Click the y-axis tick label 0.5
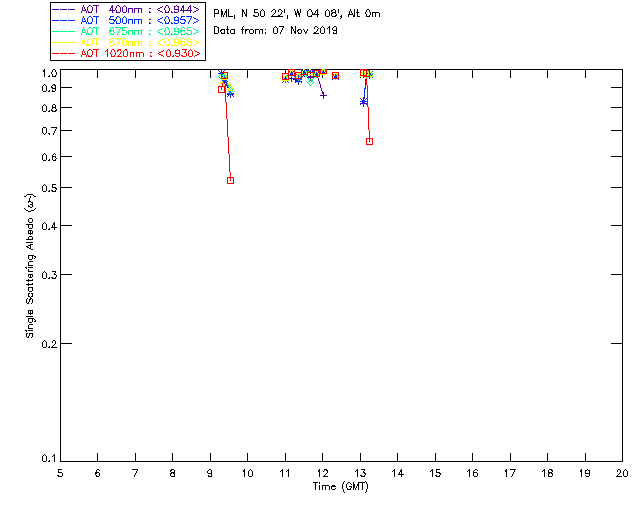 coord(49,188)
